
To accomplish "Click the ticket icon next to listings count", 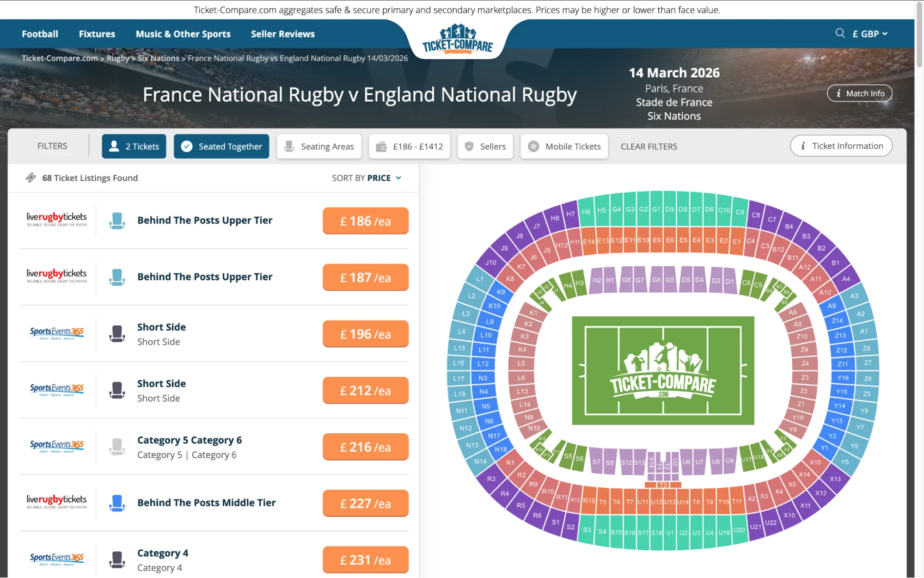I will coord(31,177).
